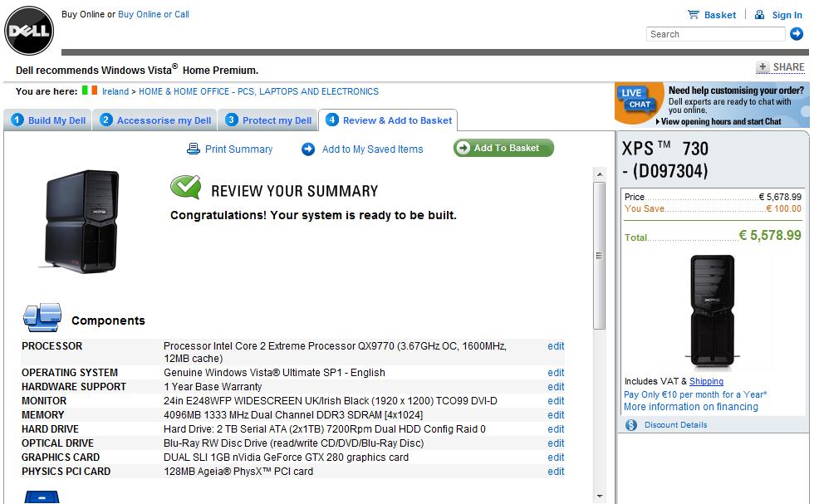Click the SHARE button

(780, 67)
